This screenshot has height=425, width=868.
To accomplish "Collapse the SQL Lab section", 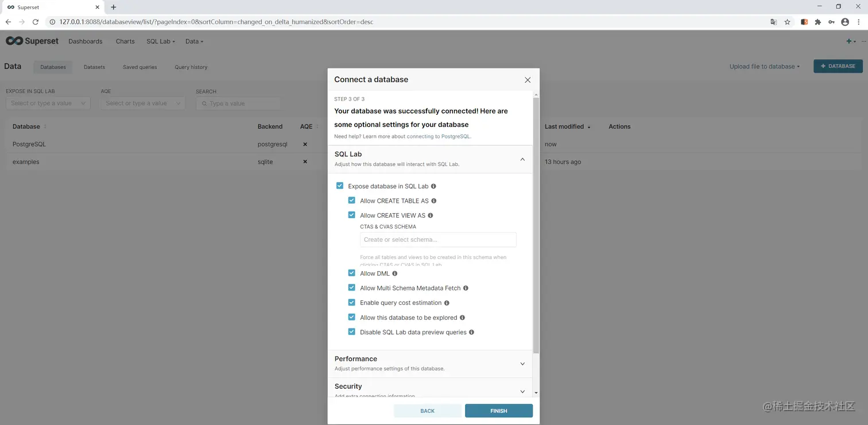I will pyautogui.click(x=522, y=159).
